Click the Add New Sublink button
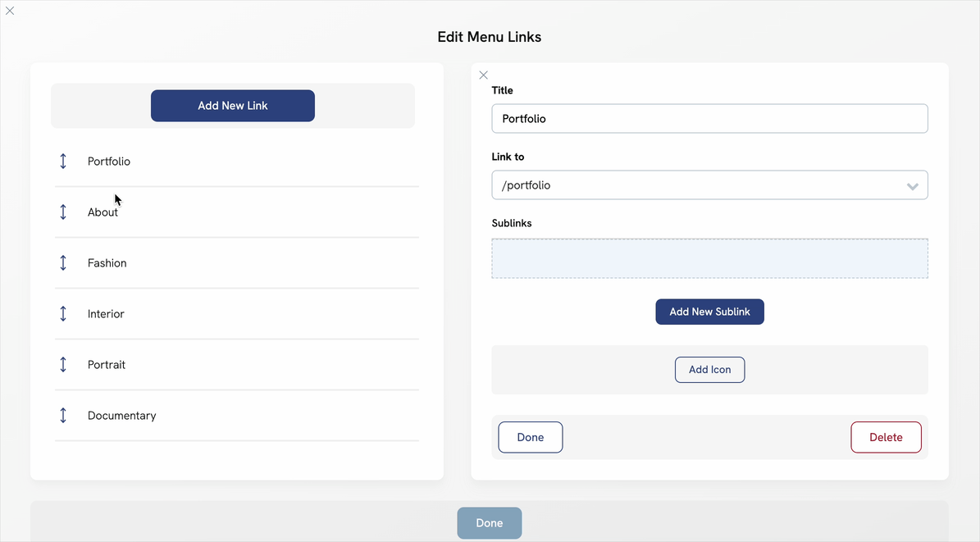This screenshot has height=542, width=980. point(709,312)
